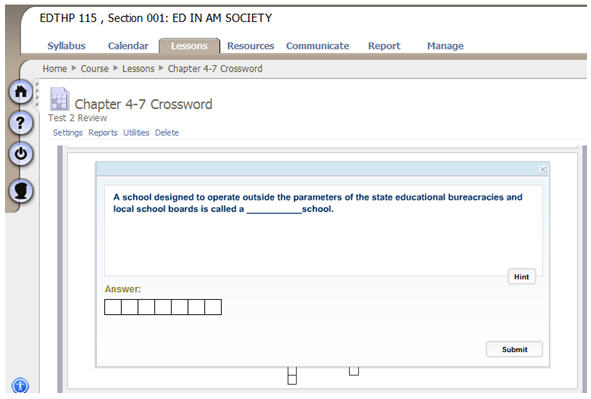This screenshot has width=591, height=399.
Task: Open the Calendar tab
Action: (x=128, y=46)
